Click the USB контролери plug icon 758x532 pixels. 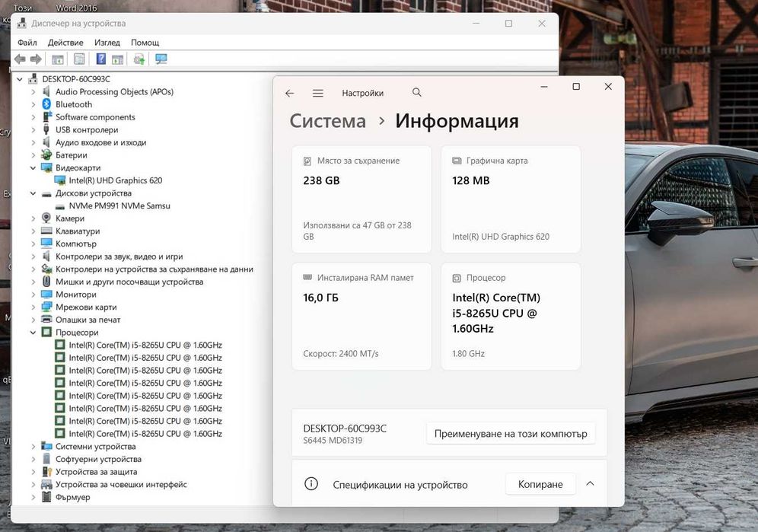coord(46,129)
